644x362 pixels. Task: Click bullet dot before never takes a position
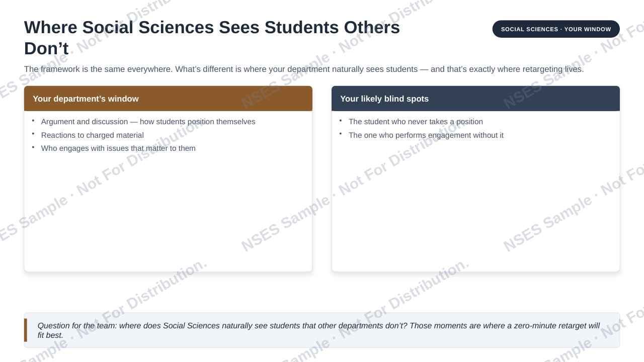click(341, 121)
